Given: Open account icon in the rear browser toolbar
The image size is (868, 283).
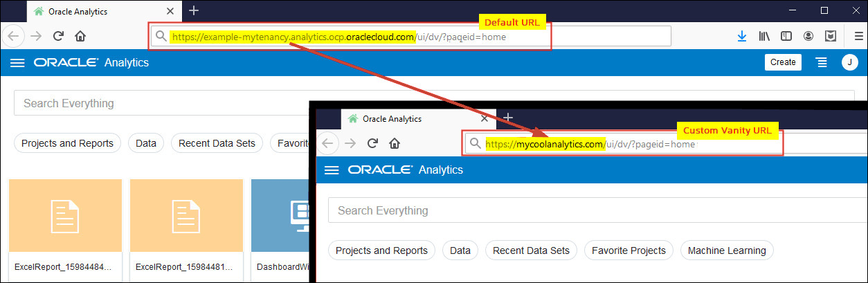Looking at the screenshot, I should coord(808,36).
